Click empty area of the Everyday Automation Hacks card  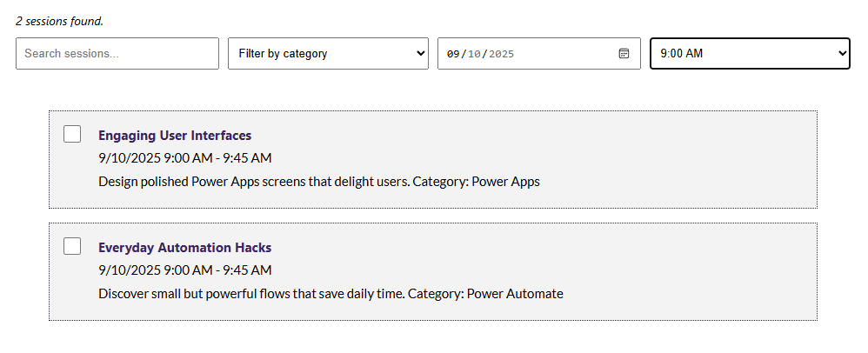click(x=678, y=261)
